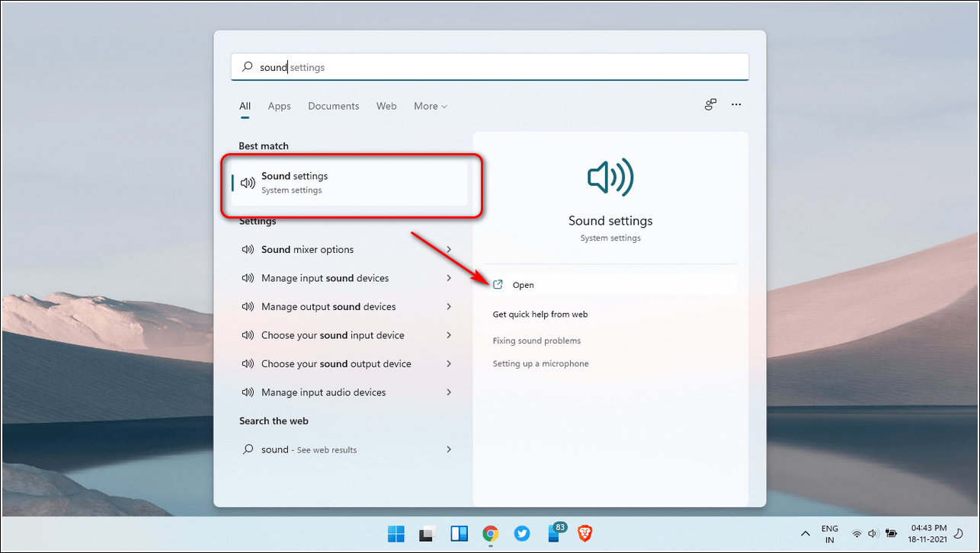980x553 pixels.
Task: Expand the chevron for Manage output sound devices
Action: coord(449,307)
